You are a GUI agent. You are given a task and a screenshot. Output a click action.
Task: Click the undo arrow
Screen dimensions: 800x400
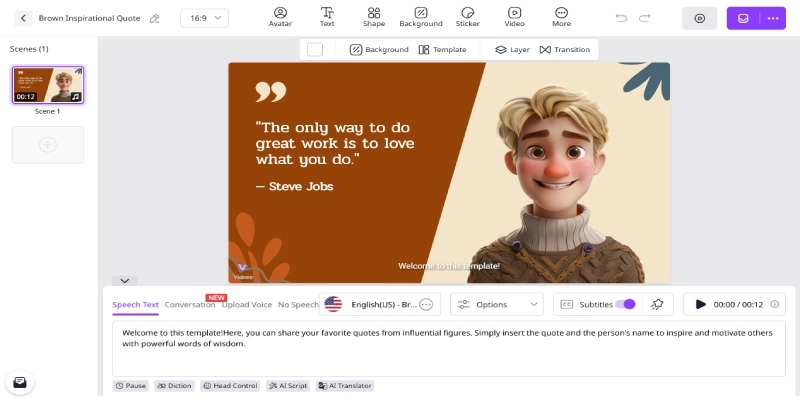[621, 18]
